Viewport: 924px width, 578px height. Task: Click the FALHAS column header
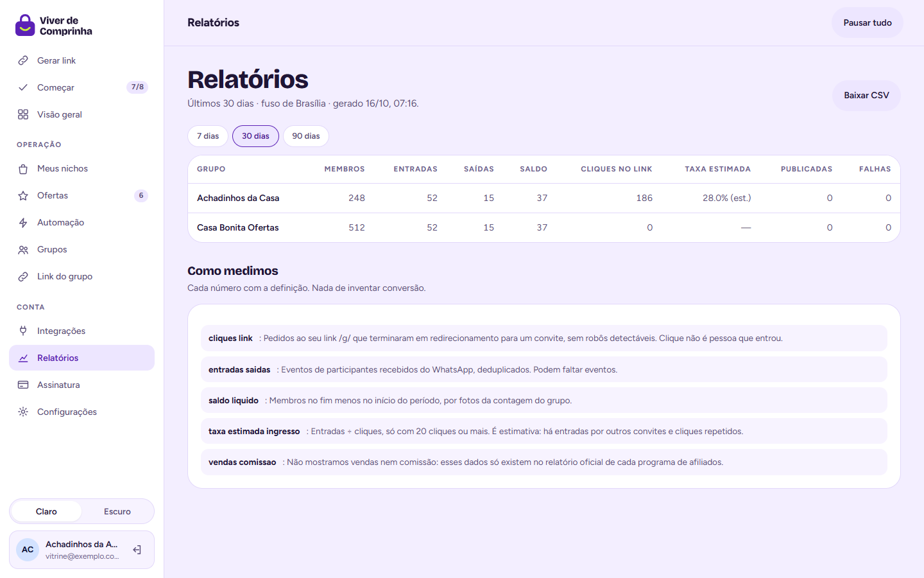click(875, 169)
